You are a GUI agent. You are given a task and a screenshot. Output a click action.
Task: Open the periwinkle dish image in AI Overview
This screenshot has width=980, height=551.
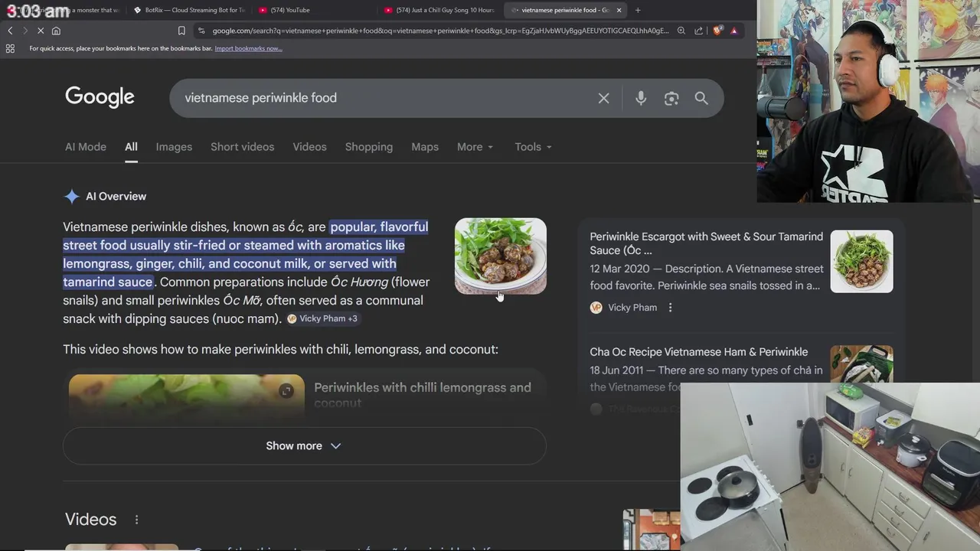click(501, 256)
